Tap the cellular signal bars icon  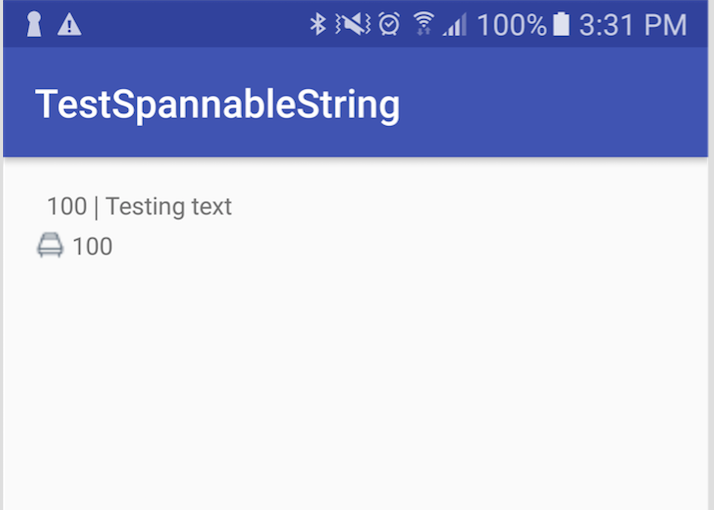point(455,25)
